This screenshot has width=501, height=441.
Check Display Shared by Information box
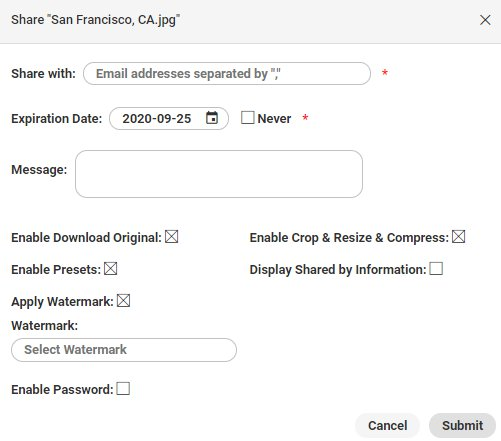436,269
